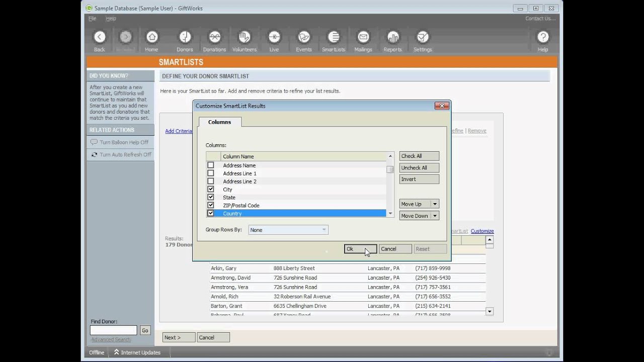
Task: Check the Address Line 1 checkbox
Action: (211, 173)
